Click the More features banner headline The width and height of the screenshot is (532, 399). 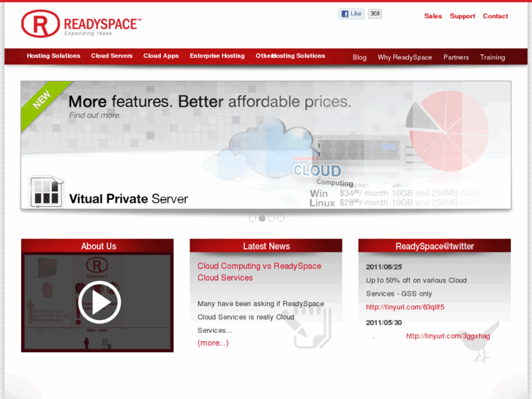(210, 102)
